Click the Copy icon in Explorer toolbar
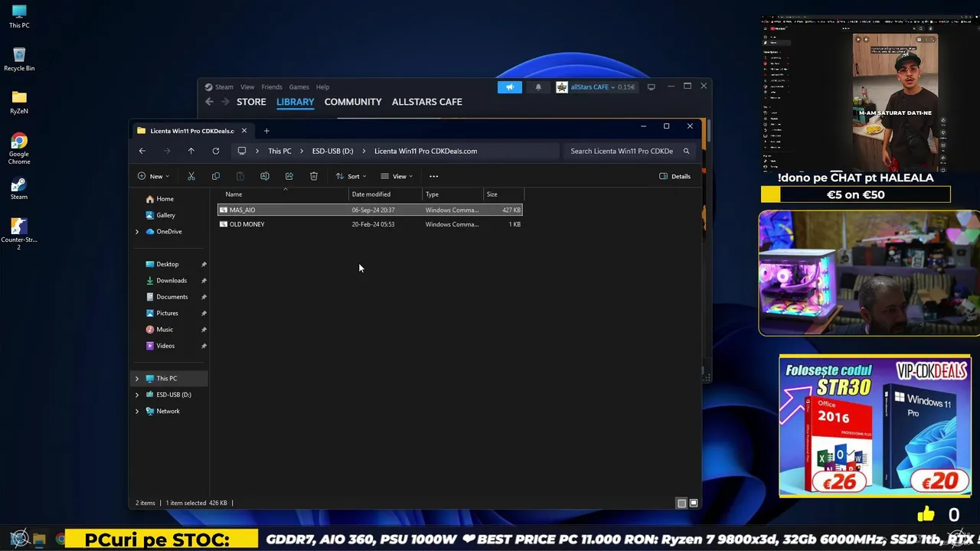This screenshot has height=551, width=980. [x=216, y=176]
